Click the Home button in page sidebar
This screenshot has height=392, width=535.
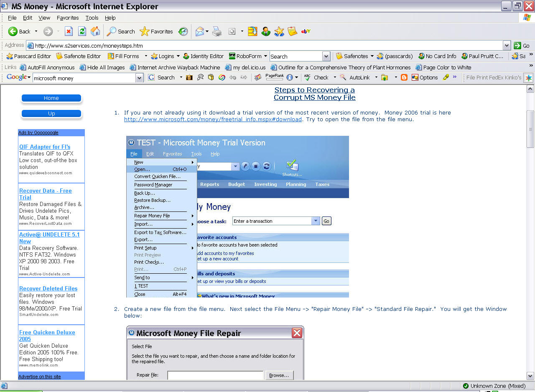click(51, 98)
